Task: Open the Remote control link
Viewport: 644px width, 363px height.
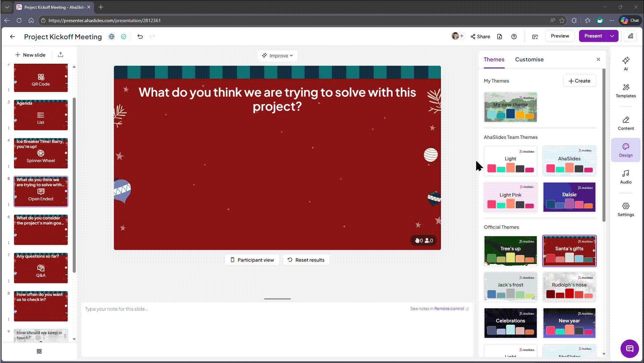Action: pyautogui.click(x=449, y=309)
